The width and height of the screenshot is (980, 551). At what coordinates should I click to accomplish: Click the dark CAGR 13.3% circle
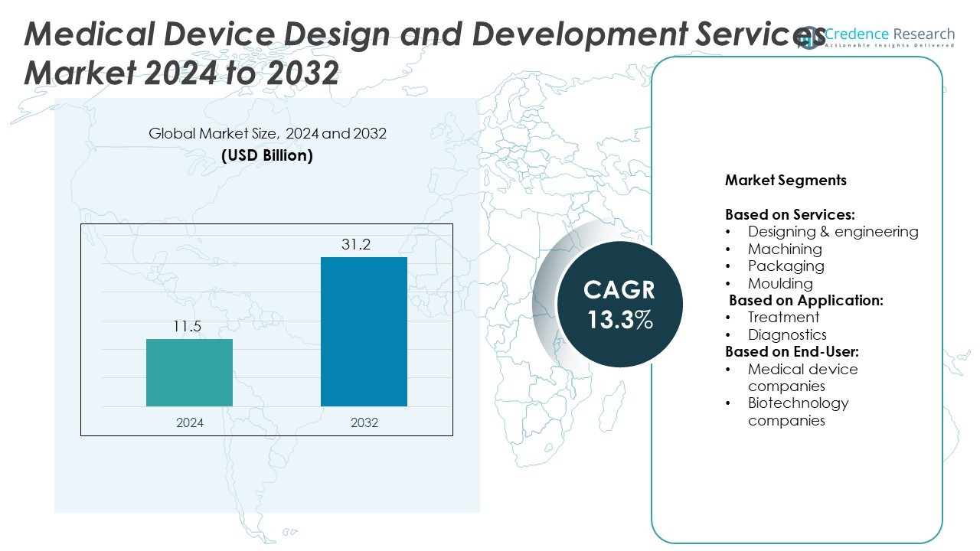tap(619, 304)
